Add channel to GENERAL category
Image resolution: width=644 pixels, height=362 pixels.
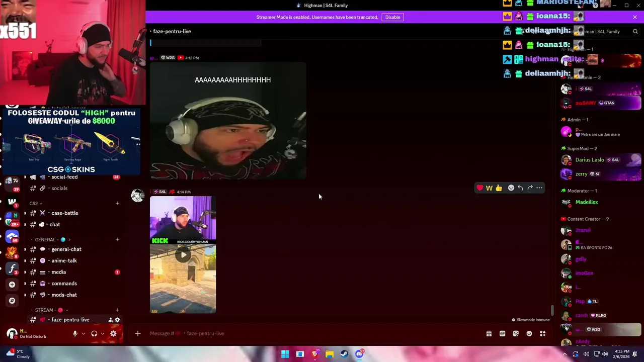click(x=117, y=240)
